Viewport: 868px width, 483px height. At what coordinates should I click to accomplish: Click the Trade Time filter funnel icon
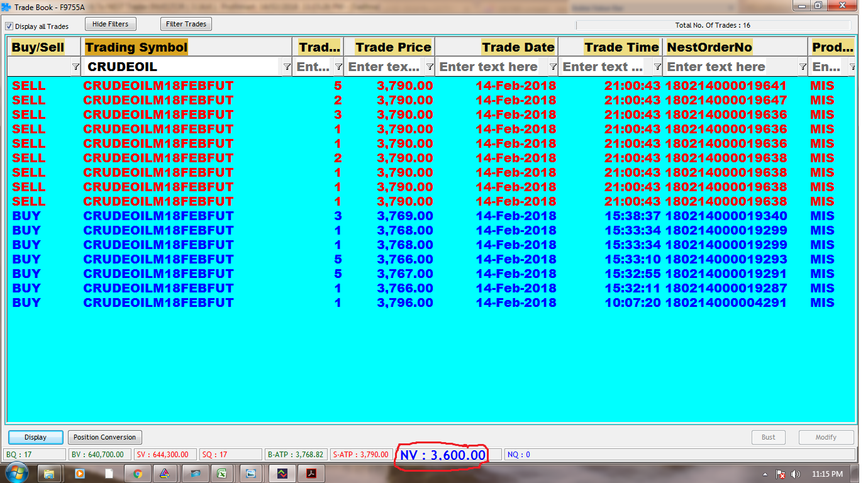click(657, 67)
